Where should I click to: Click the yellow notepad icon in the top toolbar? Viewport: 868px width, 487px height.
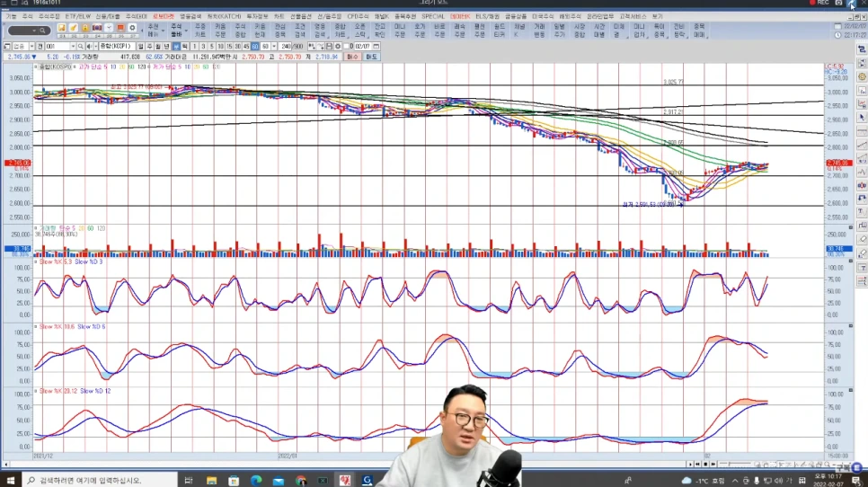pos(61,28)
